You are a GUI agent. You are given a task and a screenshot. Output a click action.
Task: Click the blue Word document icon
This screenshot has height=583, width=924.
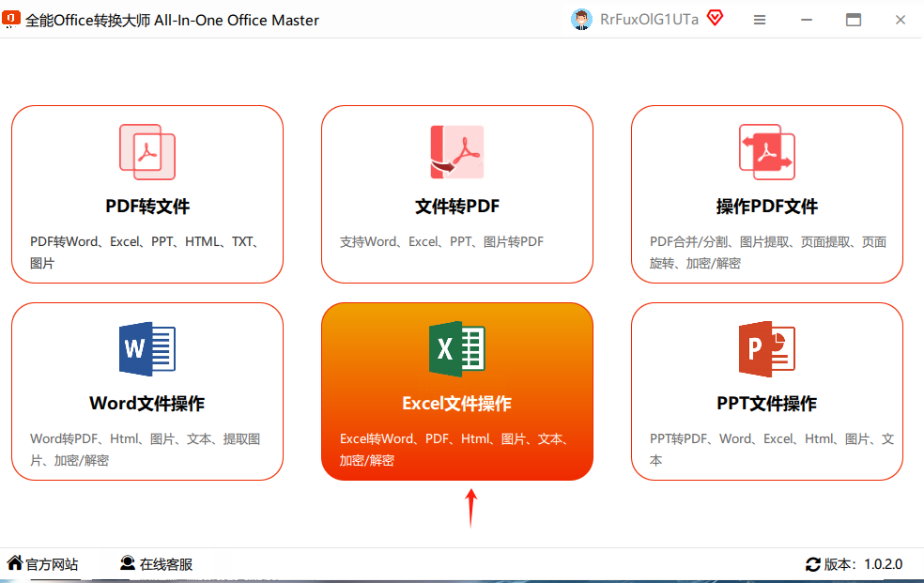point(147,348)
